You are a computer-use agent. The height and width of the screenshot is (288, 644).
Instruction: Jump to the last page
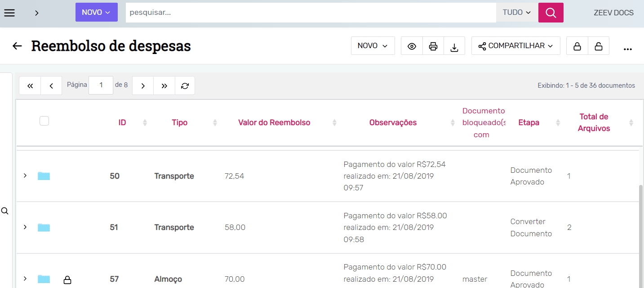pyautogui.click(x=164, y=85)
